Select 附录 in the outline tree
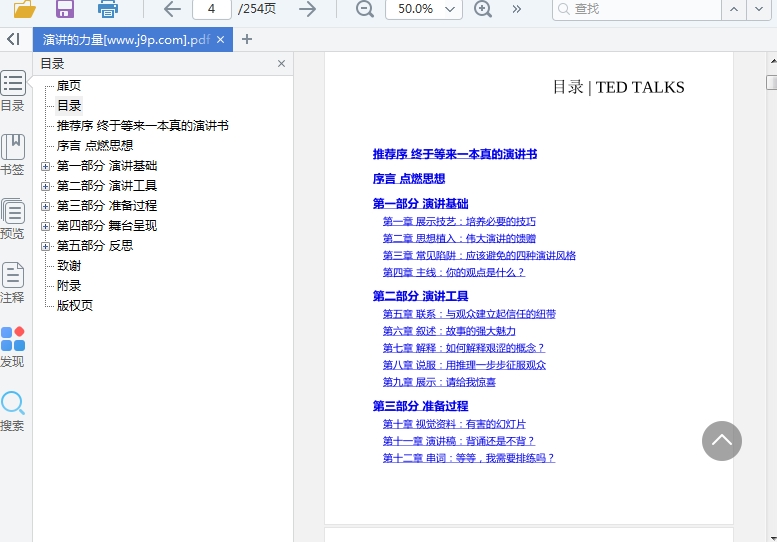The height and width of the screenshot is (542, 777). click(x=69, y=285)
